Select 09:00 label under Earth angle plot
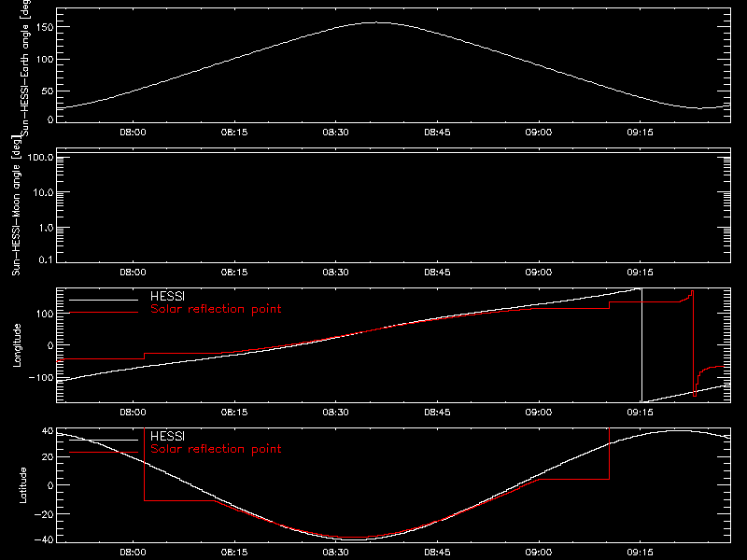The image size is (747, 560). coord(539,132)
